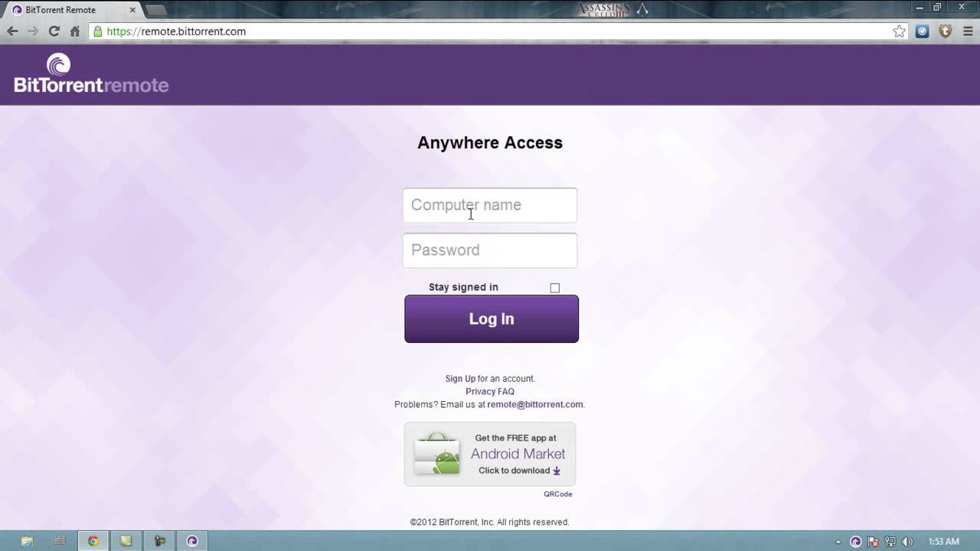The height and width of the screenshot is (551, 980).
Task: Click the network tray icon
Action: [890, 541]
